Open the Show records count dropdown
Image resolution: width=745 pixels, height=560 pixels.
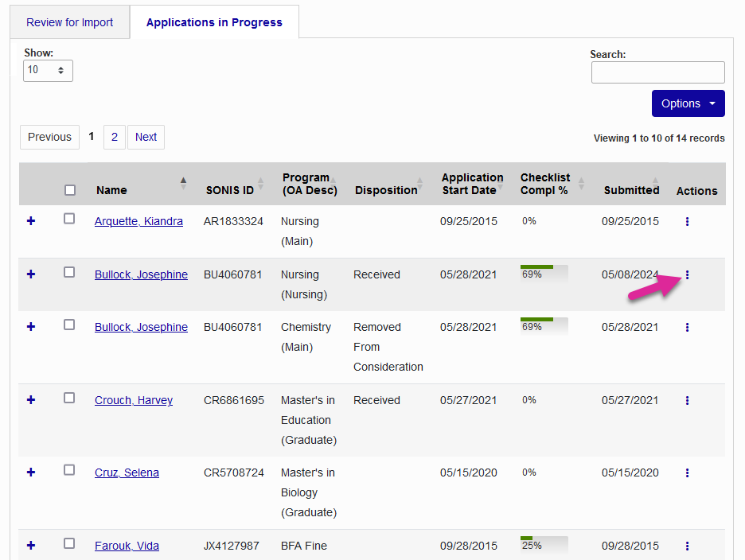click(48, 70)
